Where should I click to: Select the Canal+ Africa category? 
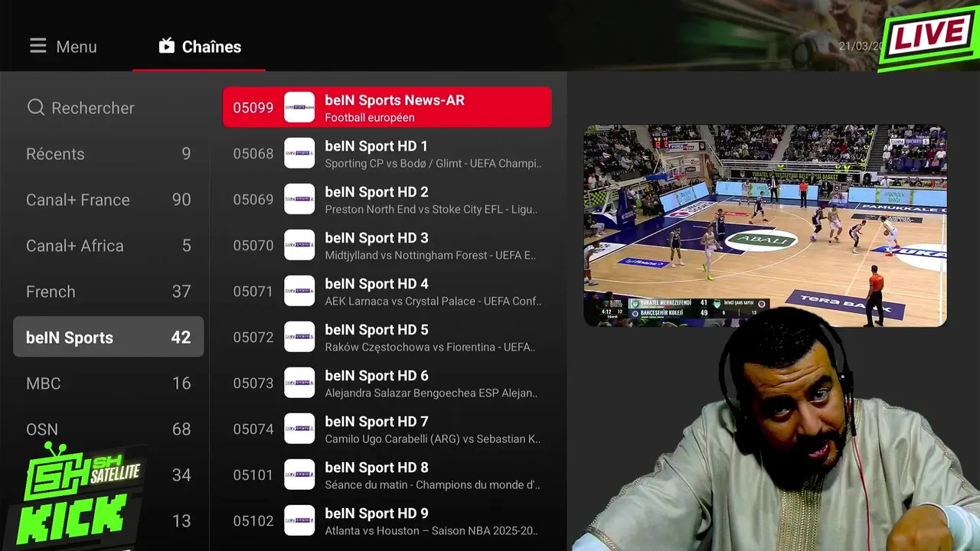[x=109, y=246]
